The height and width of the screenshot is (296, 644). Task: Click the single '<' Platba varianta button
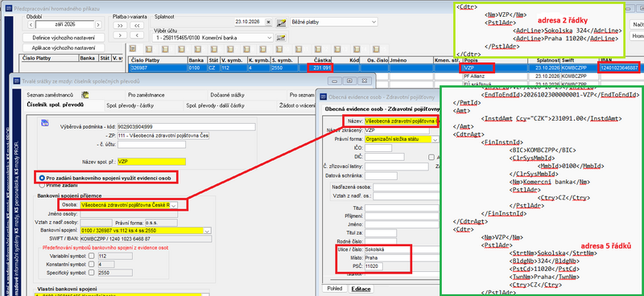click(137, 35)
